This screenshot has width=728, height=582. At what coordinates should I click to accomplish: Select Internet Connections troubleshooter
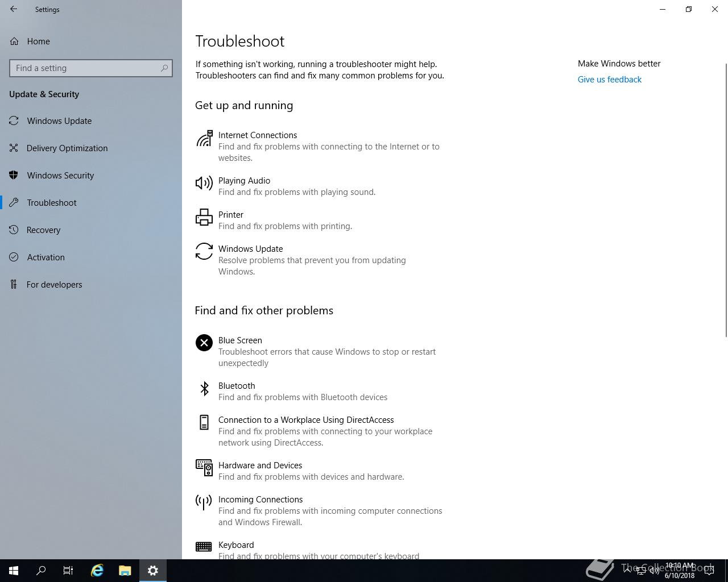(320, 146)
